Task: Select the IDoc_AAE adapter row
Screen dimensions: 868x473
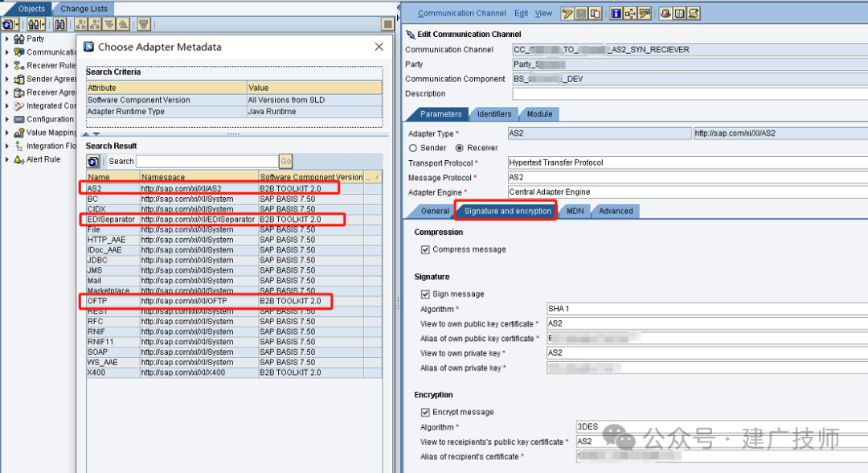Action: point(234,250)
